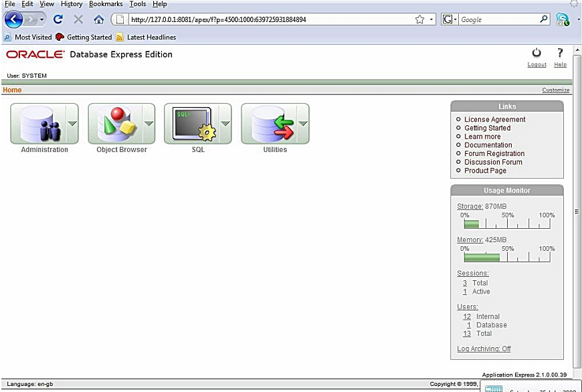The height and width of the screenshot is (392, 582).
Task: Open the Learn more link
Action: point(482,136)
